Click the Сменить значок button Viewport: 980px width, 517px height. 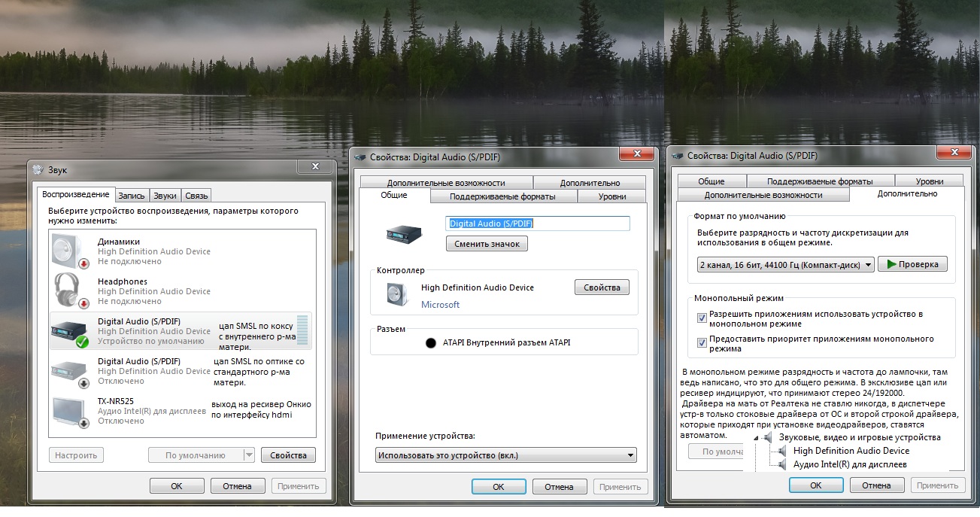(x=487, y=244)
